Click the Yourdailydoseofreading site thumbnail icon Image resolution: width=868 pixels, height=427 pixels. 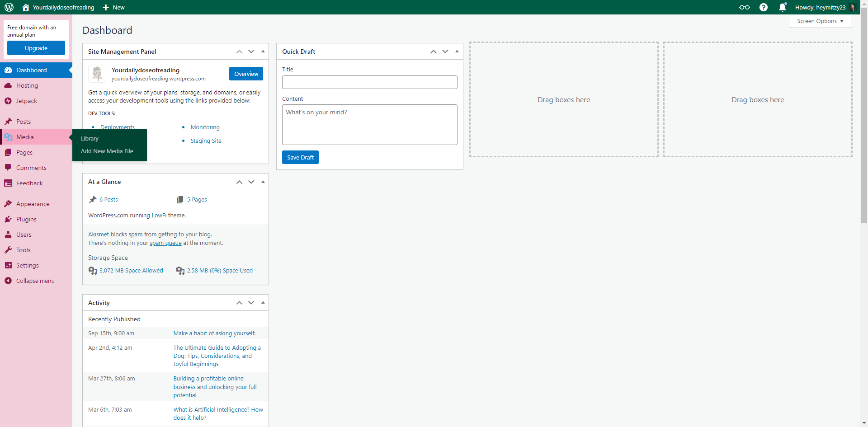[97, 74]
